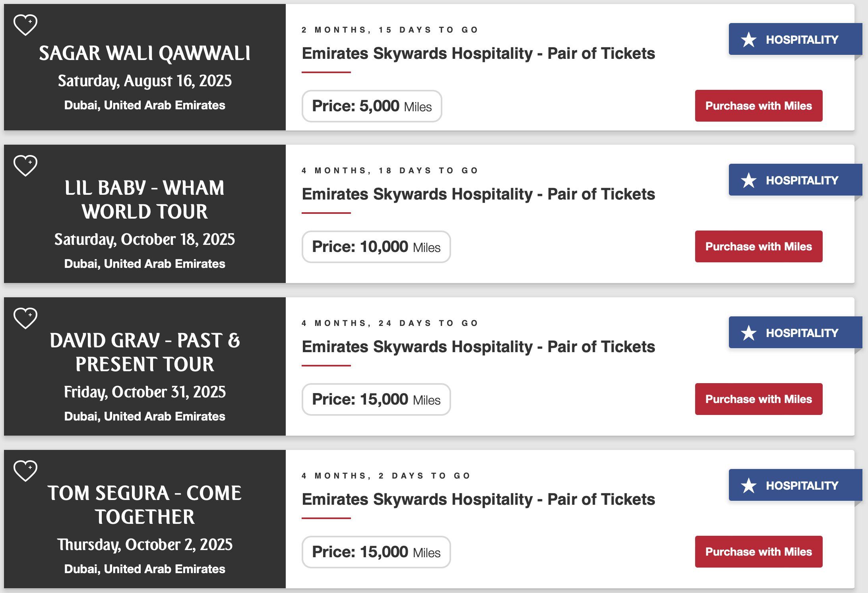
Task: Open Tom Segura - Come Together title
Action: 145,505
